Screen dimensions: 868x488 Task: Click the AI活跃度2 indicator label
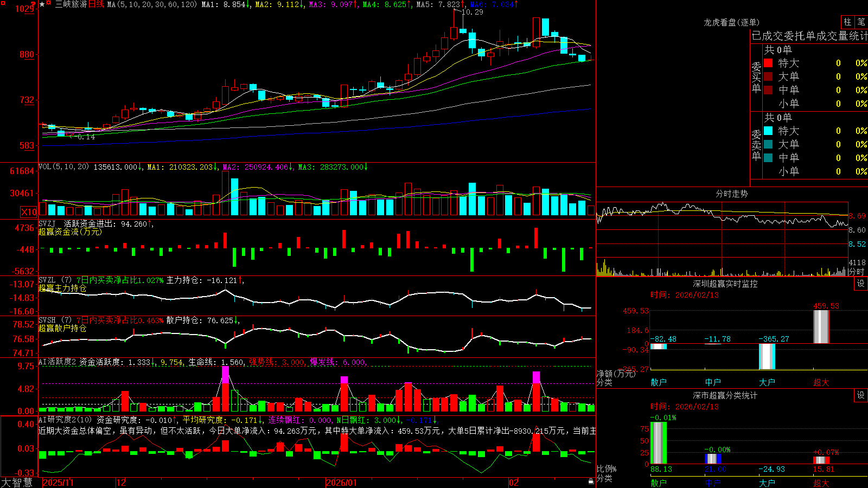[58, 362]
